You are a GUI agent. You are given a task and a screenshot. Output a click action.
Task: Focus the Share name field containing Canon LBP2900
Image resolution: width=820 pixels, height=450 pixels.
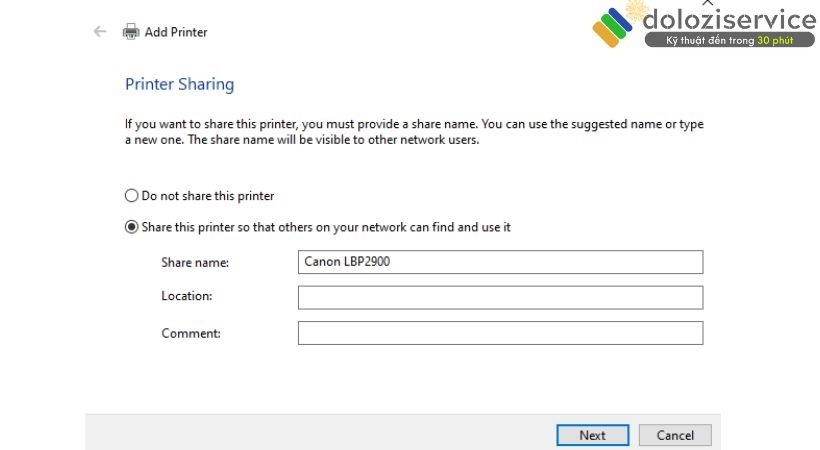500,262
